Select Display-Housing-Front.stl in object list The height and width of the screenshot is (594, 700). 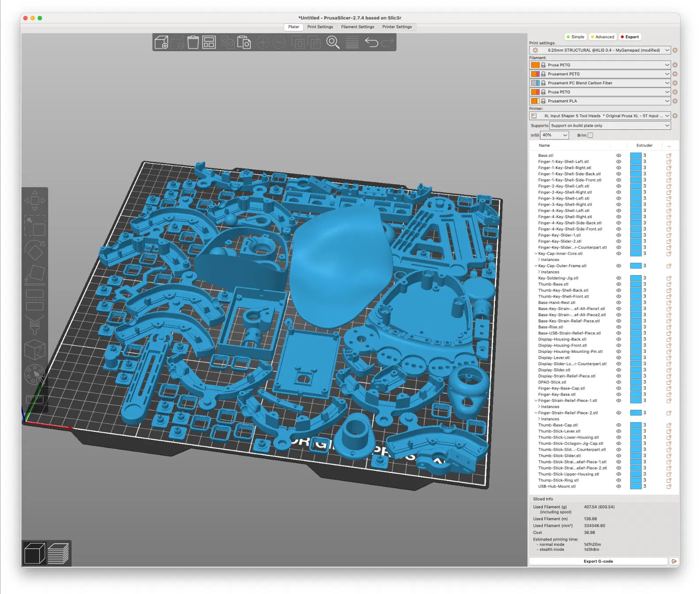tap(562, 346)
